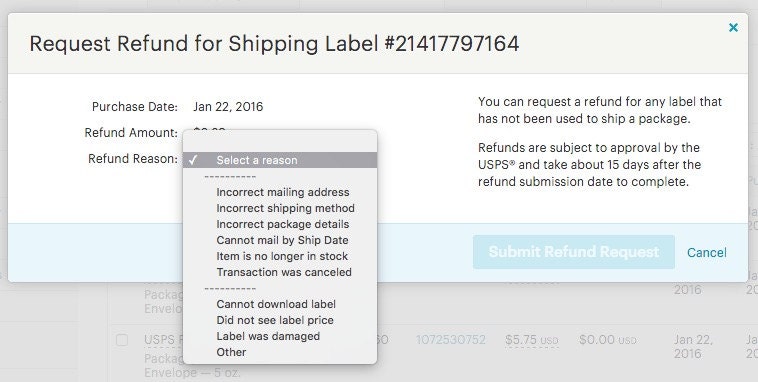
Task: Click the $0.00 USD amount in row
Action: coord(608,340)
